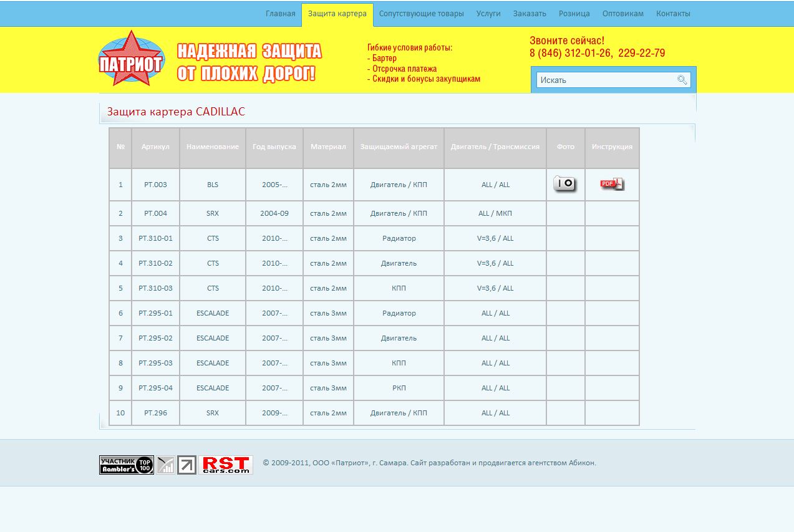Select the Защита картера tab
The width and height of the screenshot is (794, 532).
coord(337,14)
